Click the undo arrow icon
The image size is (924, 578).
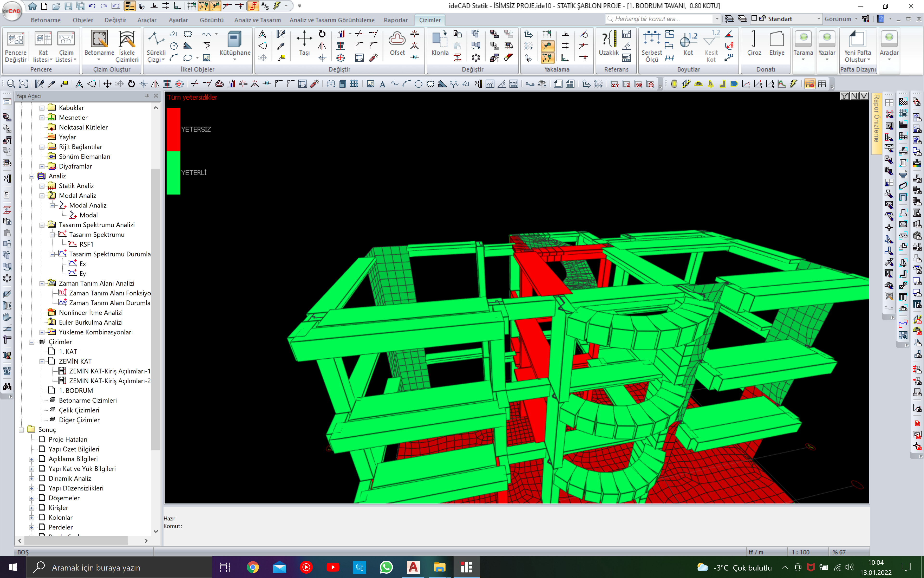pos(92,6)
